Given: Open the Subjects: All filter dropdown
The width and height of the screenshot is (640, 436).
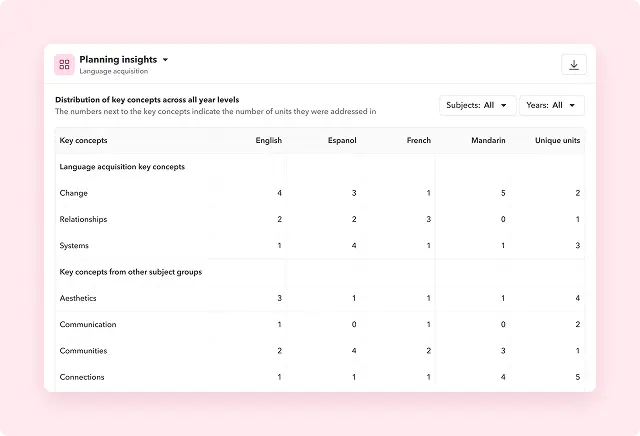Looking at the screenshot, I should (477, 105).
